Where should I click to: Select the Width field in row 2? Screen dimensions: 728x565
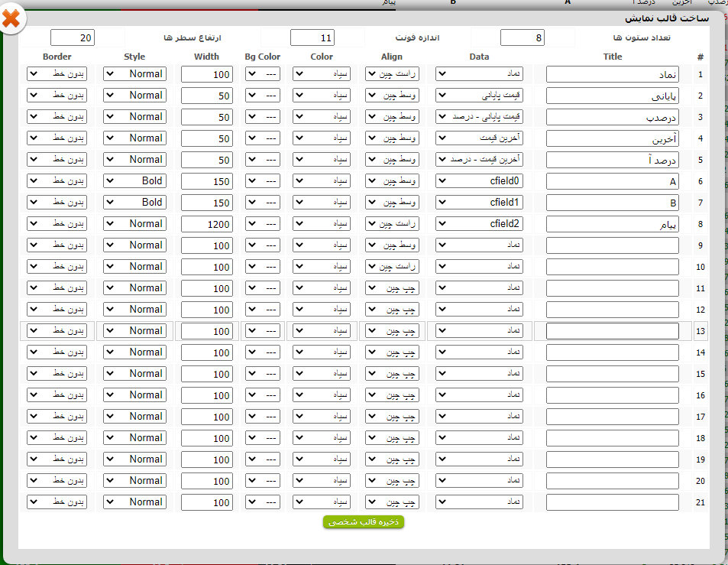coord(207,96)
